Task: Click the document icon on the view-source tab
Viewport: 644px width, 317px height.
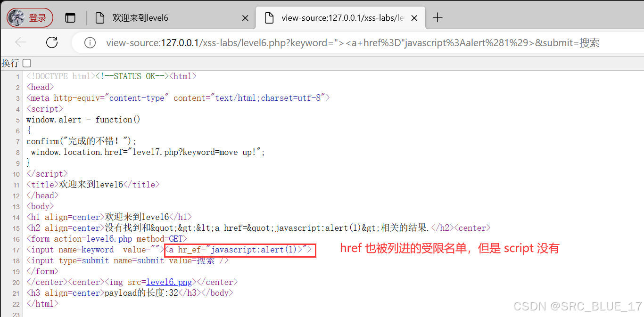Action: pyautogui.click(x=269, y=17)
